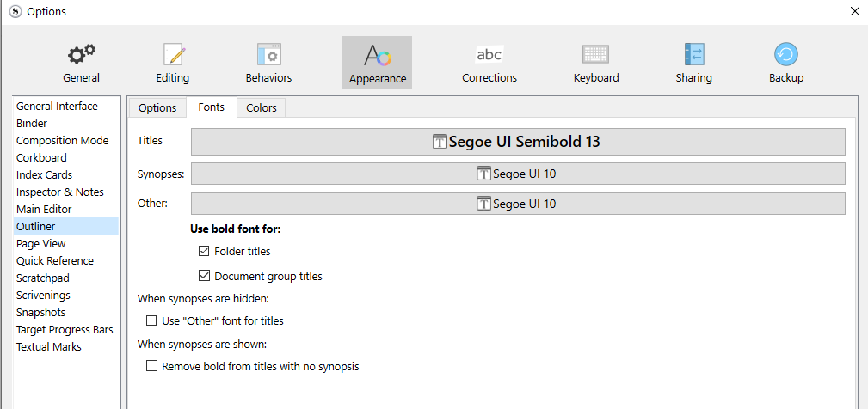The width and height of the screenshot is (868, 409).
Task: Click the Titles font button Segoe UI Semibold 13
Action: pyautogui.click(x=518, y=142)
